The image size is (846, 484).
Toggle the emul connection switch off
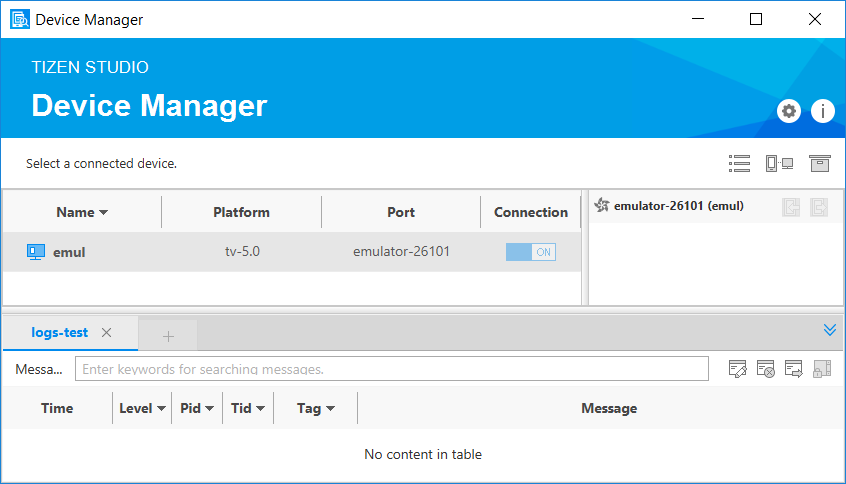530,252
